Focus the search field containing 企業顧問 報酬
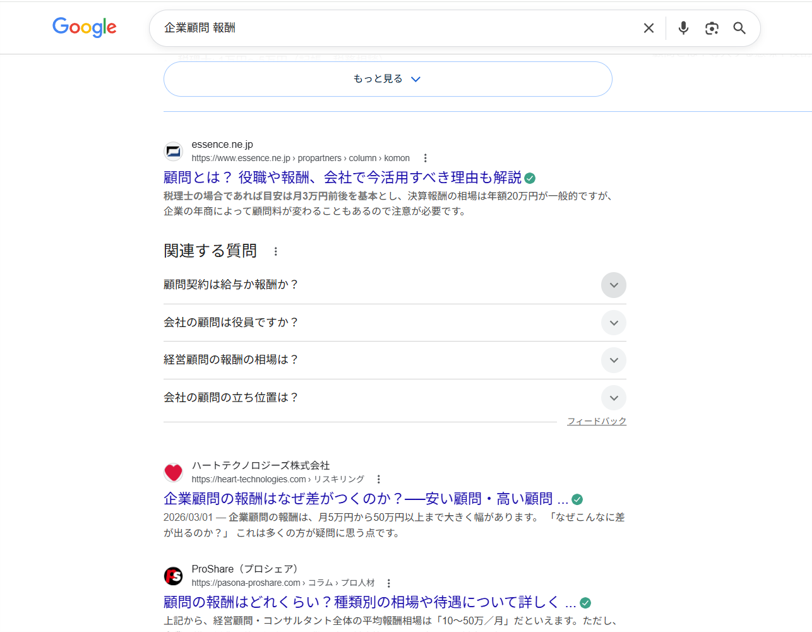This screenshot has width=812, height=632. (x=390, y=28)
